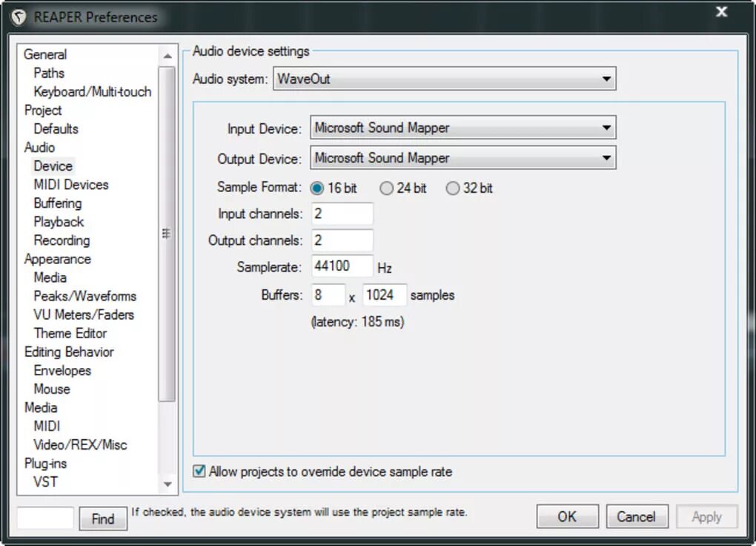Click the Find button

click(x=103, y=519)
